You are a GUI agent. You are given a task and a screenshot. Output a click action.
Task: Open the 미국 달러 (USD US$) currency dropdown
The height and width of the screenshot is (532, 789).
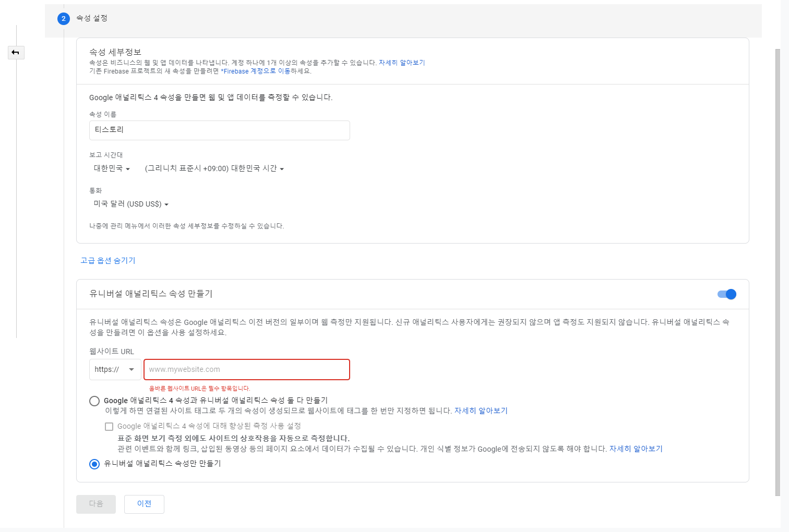[131, 204]
